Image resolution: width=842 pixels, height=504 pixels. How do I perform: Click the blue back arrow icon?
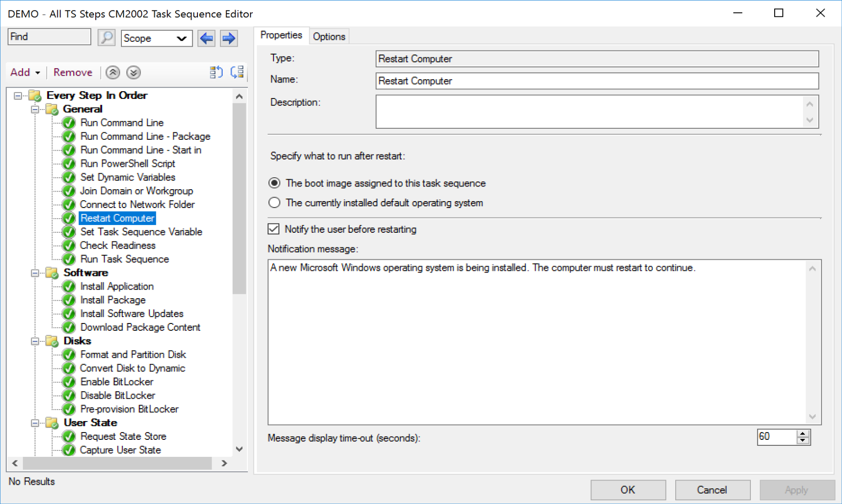click(207, 38)
